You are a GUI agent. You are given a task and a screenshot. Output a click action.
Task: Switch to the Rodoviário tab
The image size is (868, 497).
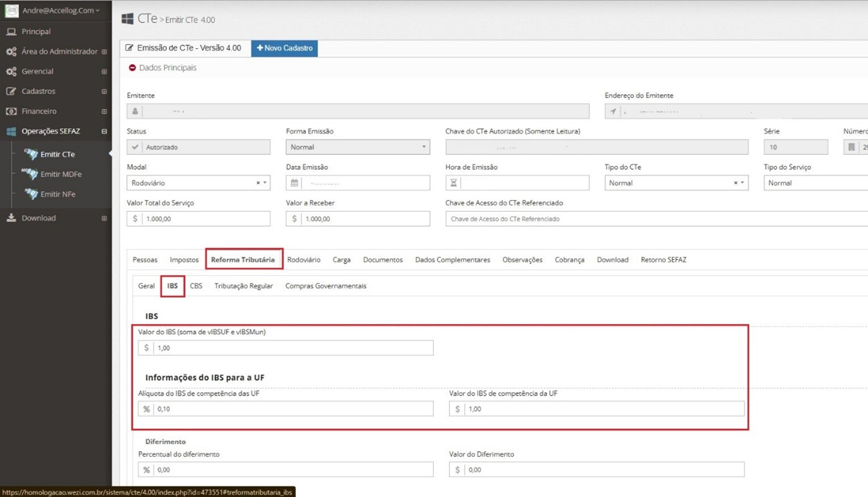pos(303,260)
